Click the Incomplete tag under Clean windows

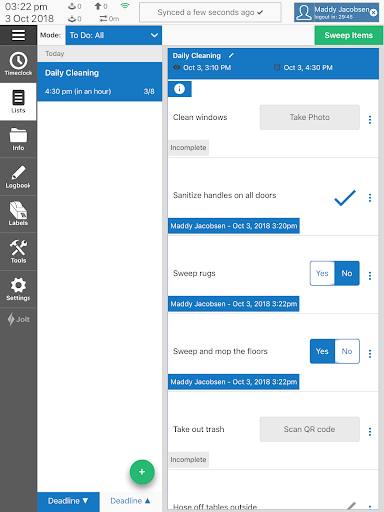tap(188, 148)
